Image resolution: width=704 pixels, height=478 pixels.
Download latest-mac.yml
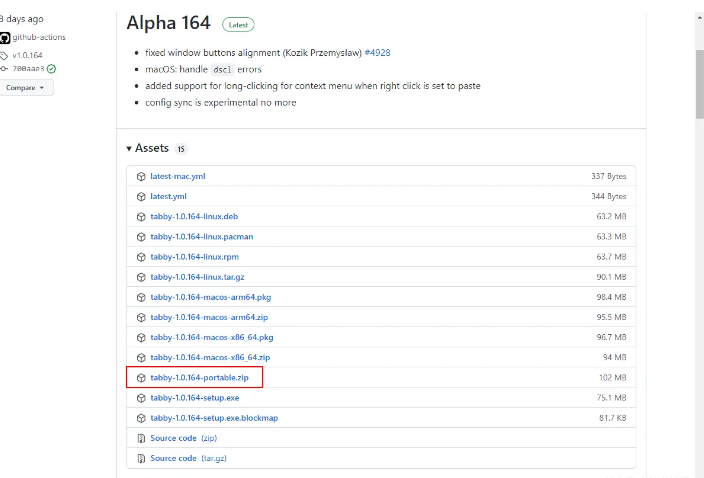point(178,176)
